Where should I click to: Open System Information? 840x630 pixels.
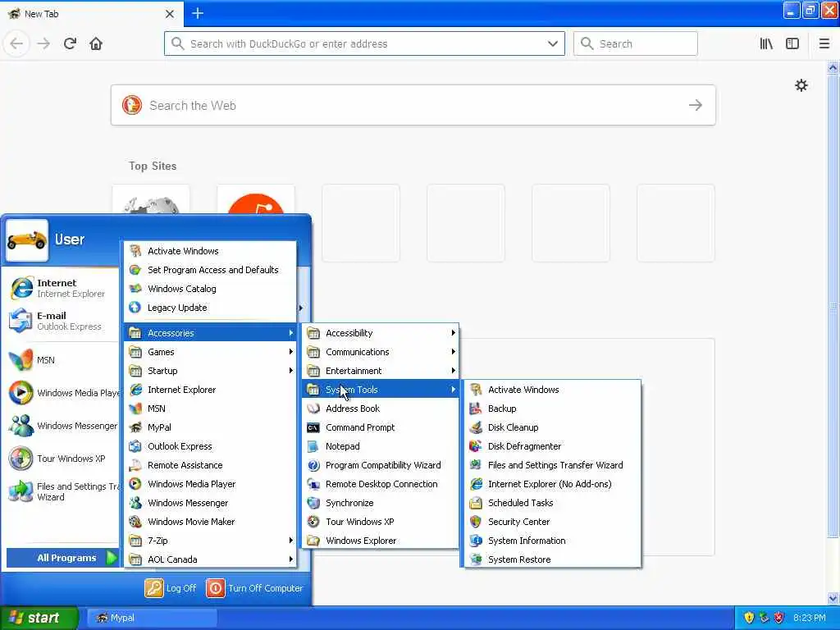pos(552,540)
